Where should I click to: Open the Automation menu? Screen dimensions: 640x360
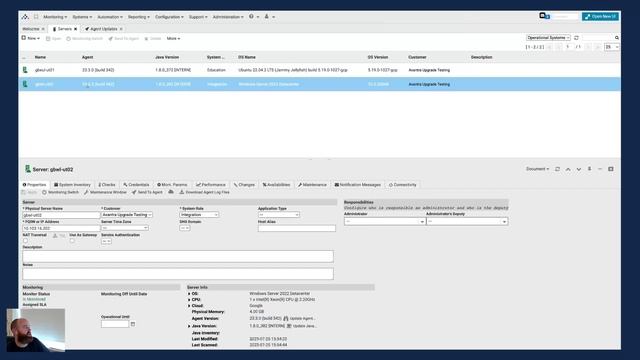tap(110, 17)
